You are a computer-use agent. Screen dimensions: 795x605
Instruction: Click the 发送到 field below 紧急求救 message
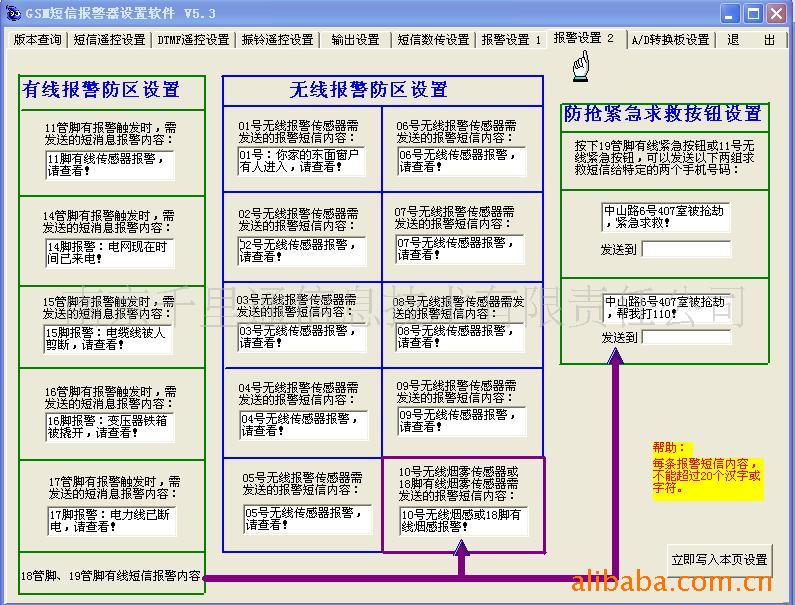[685, 249]
